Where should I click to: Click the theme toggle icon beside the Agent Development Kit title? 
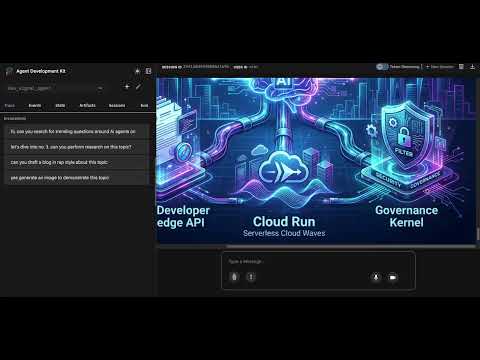tap(137, 71)
